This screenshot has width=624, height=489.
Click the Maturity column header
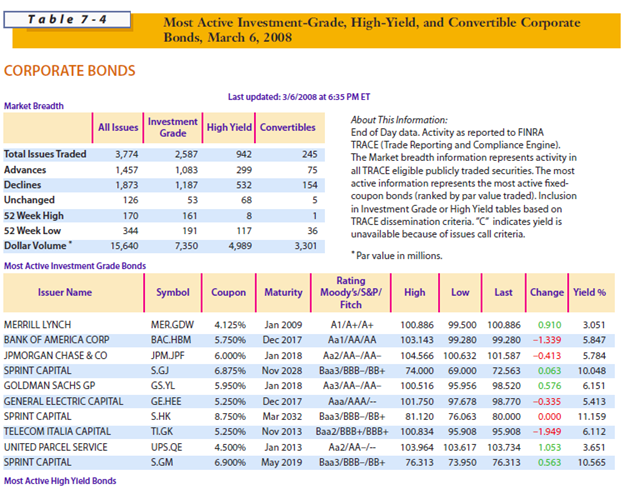click(x=283, y=292)
